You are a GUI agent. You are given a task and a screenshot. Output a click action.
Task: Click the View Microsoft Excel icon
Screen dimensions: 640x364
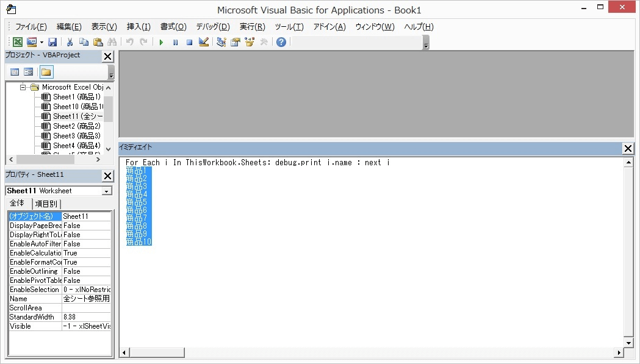click(18, 42)
